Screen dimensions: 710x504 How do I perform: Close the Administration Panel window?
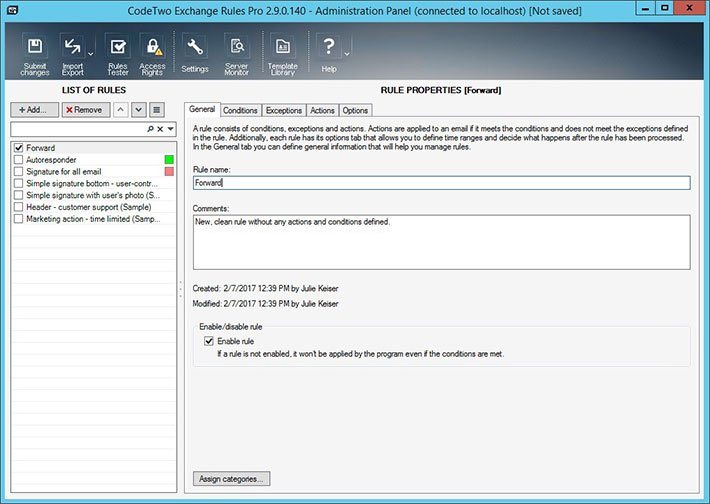pyautogui.click(x=689, y=8)
